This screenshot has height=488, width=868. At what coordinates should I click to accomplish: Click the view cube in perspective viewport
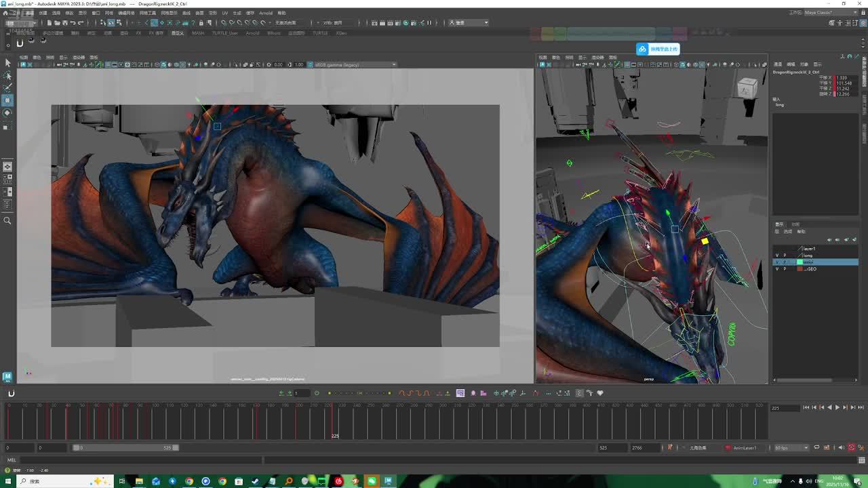pyautogui.click(x=747, y=87)
